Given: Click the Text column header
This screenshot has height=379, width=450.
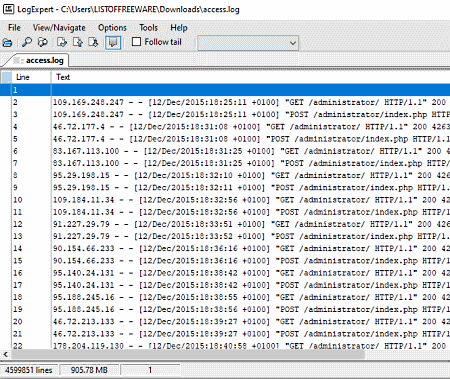Looking at the screenshot, I should pos(250,77).
